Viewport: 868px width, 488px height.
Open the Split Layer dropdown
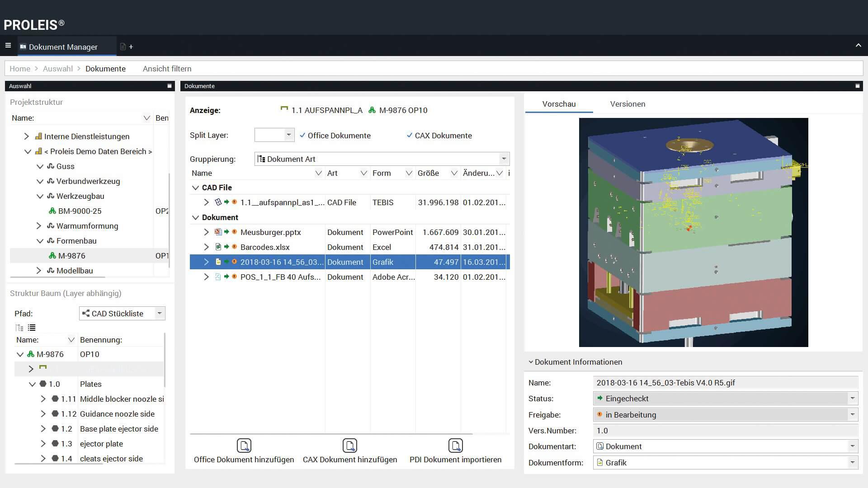[x=288, y=135]
